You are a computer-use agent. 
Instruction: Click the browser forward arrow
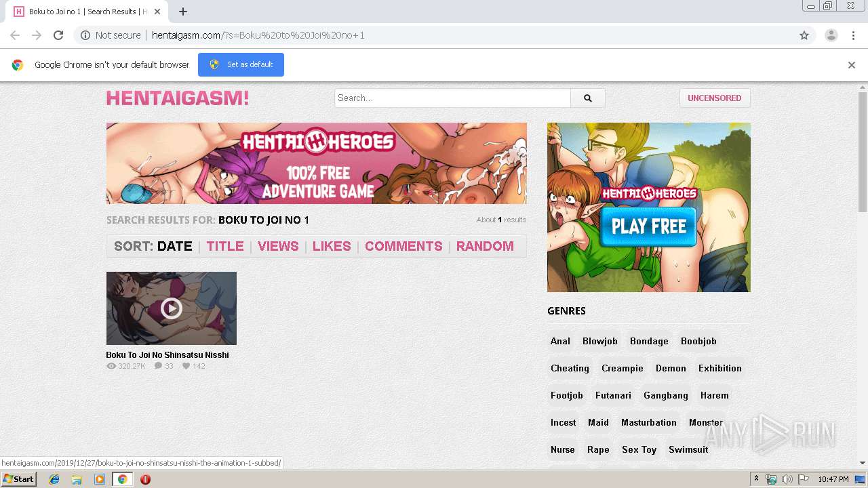tap(37, 35)
